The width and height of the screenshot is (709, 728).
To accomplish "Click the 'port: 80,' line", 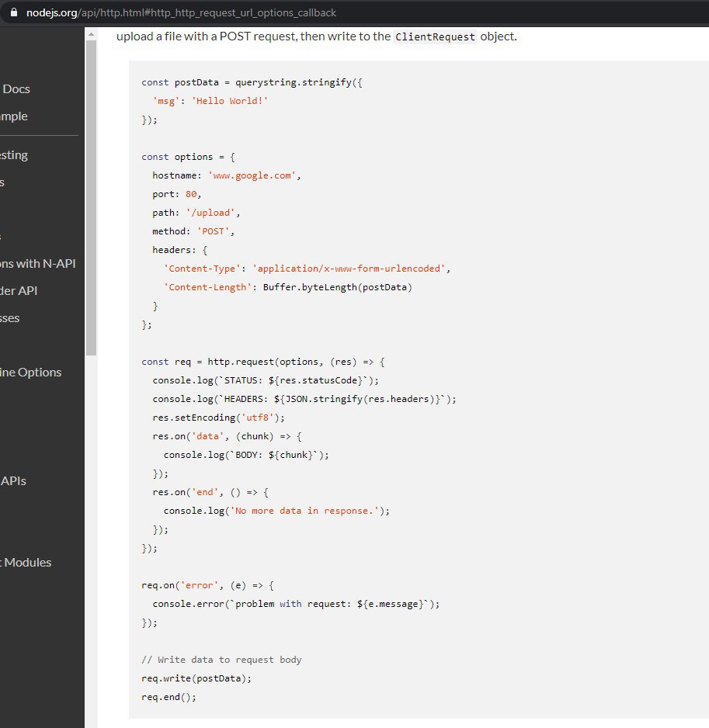I will 176,194.
